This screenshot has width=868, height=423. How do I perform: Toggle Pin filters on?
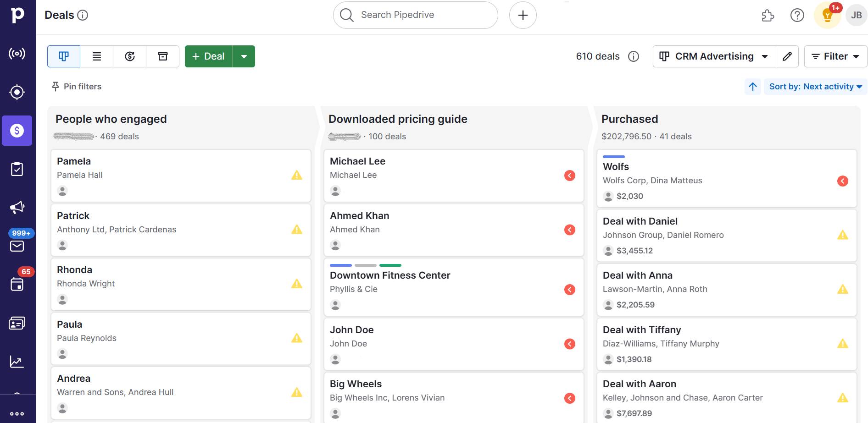(76, 86)
